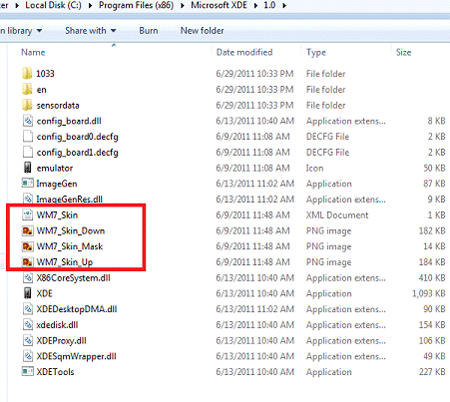The width and height of the screenshot is (450, 402).
Task: Click the 1,093 KB size value
Action: [x=429, y=293]
